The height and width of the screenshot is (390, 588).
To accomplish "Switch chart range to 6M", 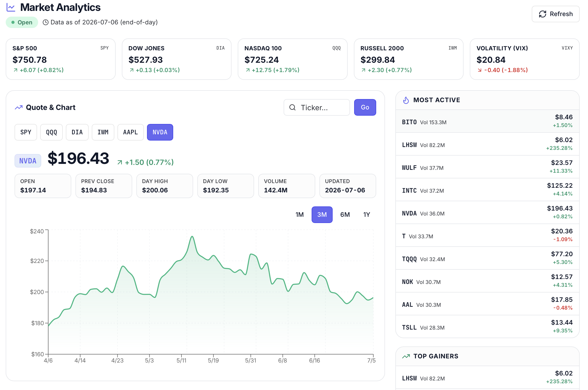I will [x=345, y=215].
